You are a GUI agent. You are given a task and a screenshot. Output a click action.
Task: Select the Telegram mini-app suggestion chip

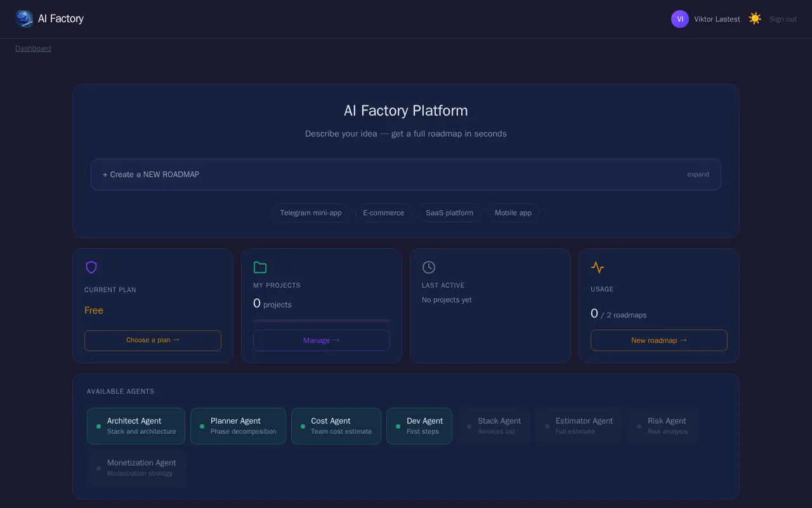[311, 213]
